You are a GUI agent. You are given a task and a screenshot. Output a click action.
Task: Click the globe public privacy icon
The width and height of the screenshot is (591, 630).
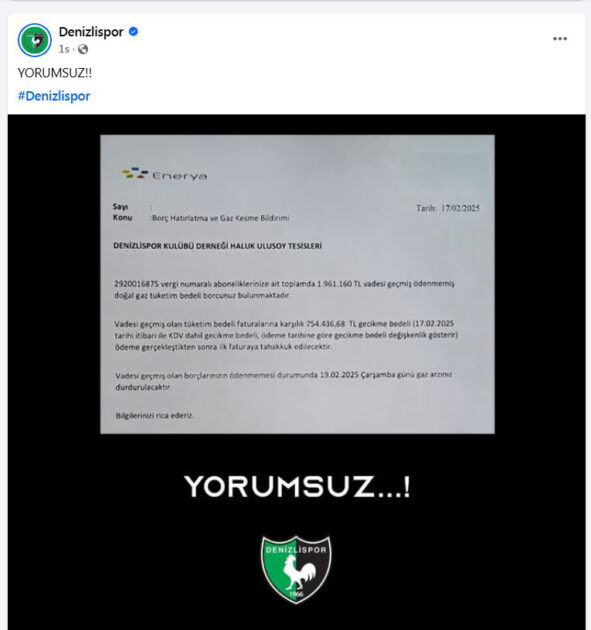click(x=83, y=49)
